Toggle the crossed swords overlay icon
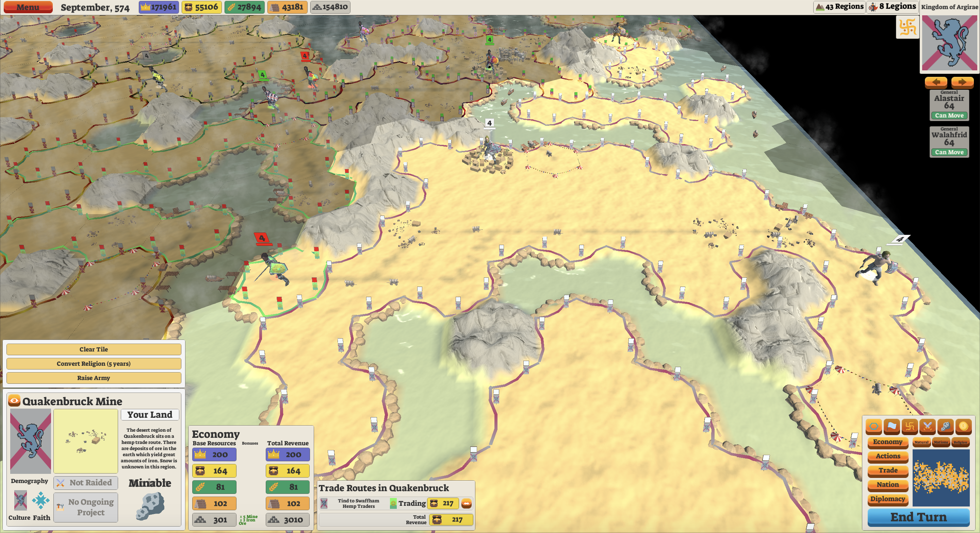The width and height of the screenshot is (980, 533). pyautogui.click(x=928, y=427)
